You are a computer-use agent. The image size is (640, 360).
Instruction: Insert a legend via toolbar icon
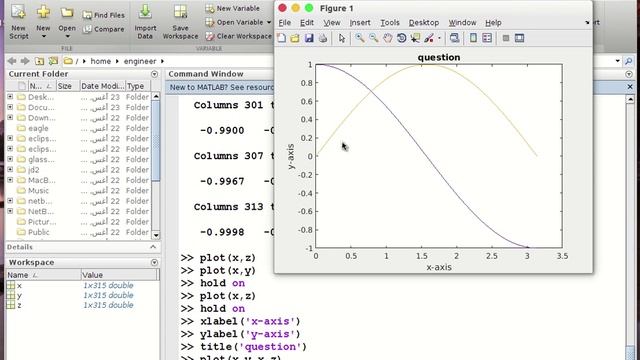[487, 38]
